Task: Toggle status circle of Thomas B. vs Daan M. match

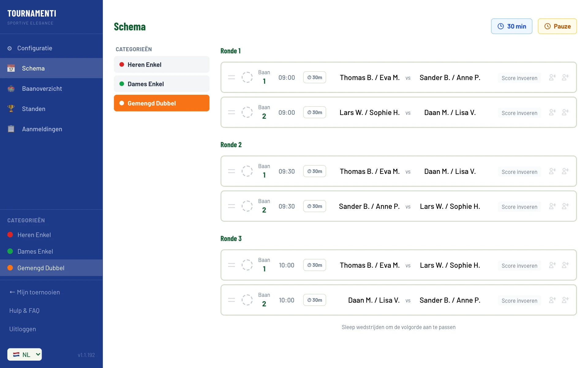Action: pyautogui.click(x=247, y=171)
